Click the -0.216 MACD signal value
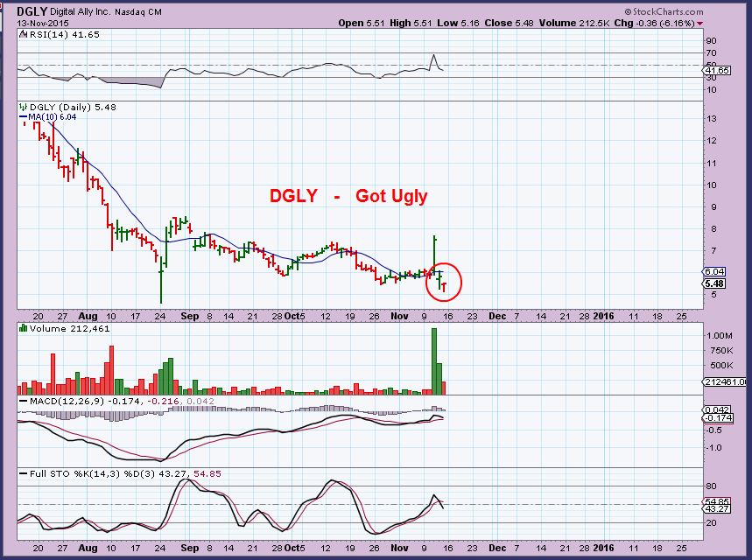Image resolution: width=752 pixels, height=560 pixels. click(x=163, y=401)
